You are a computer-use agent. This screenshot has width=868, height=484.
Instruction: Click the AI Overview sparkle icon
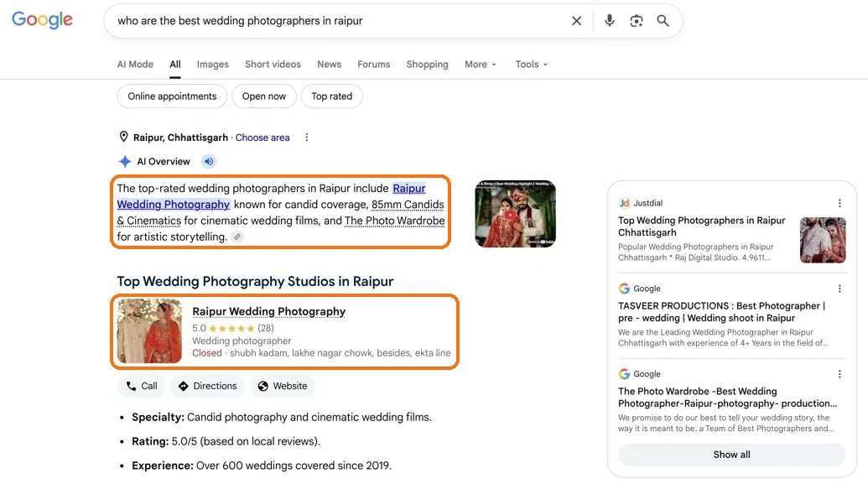pos(125,161)
